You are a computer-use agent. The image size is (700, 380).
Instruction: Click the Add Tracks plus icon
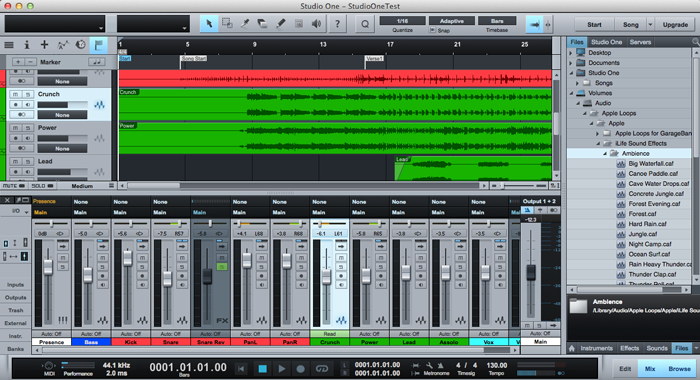[44, 45]
